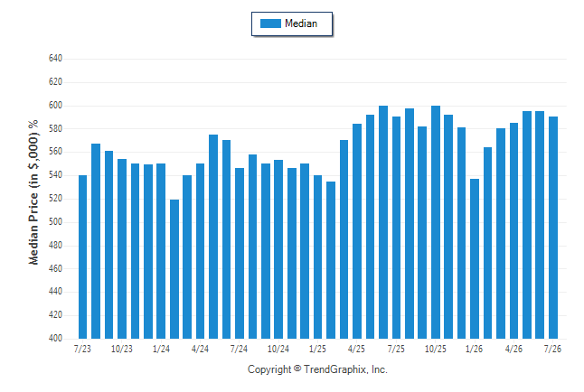Viewport: 584px width, 392px height.
Task: Click the 10/25 bar reaching 600
Action: point(436,222)
